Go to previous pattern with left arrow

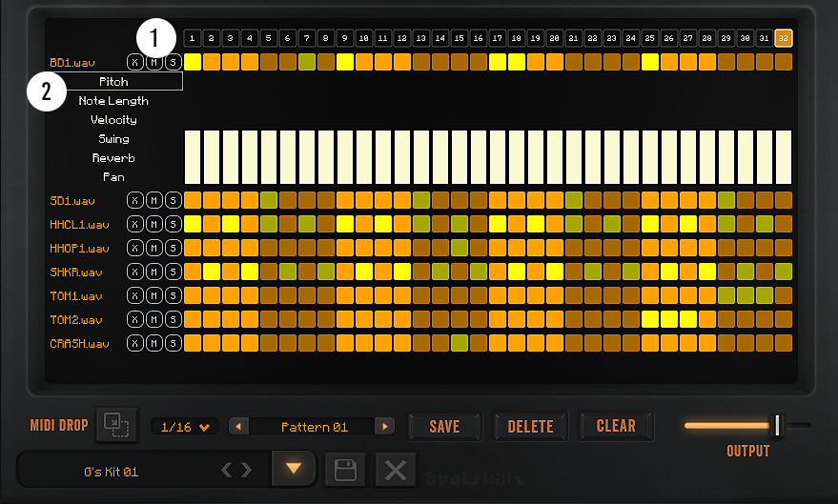238,427
